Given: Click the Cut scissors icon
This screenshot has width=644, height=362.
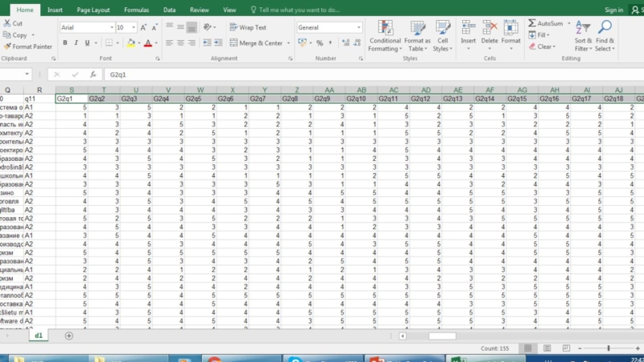Looking at the screenshot, I should (x=6, y=23).
